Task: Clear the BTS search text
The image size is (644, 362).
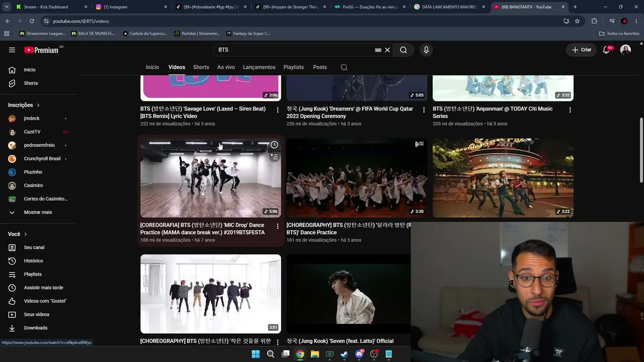Action: (387, 50)
